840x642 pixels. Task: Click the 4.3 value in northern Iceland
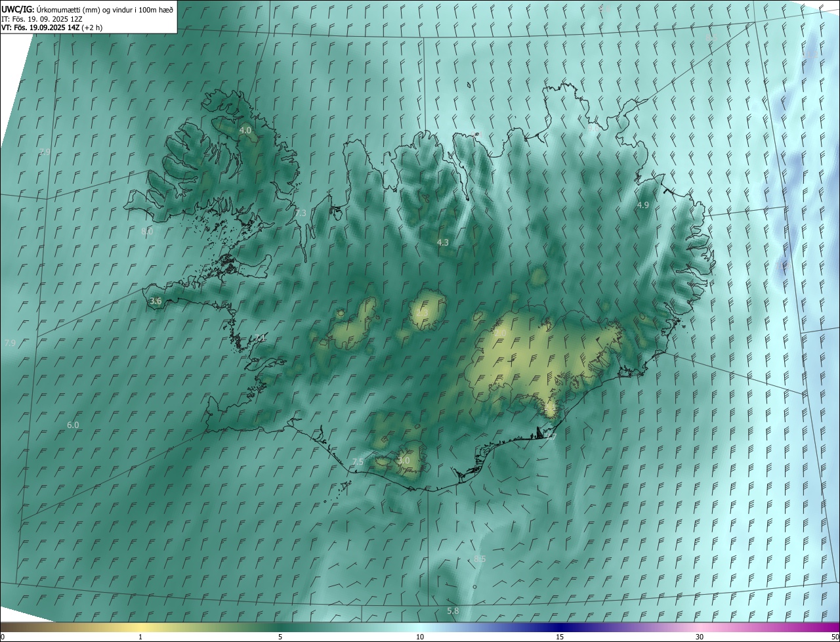click(x=443, y=243)
